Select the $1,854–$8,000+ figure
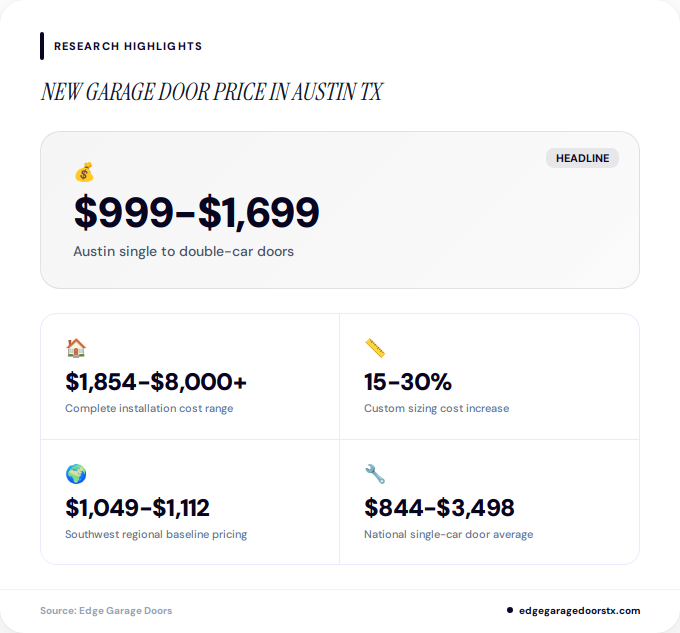Screen dimensions: 680x633 156,382
